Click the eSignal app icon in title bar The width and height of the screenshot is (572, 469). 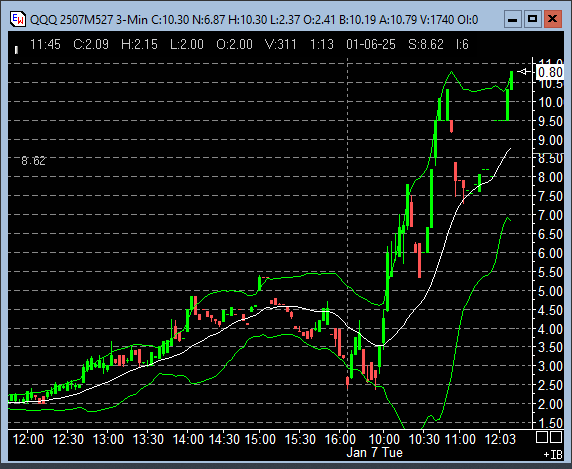pos(18,19)
